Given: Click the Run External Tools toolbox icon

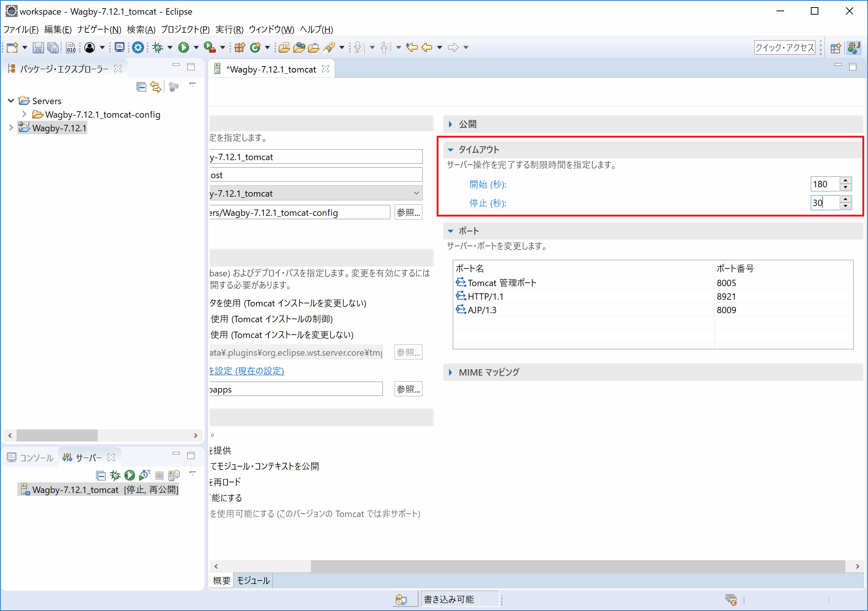Looking at the screenshot, I should point(209,48).
